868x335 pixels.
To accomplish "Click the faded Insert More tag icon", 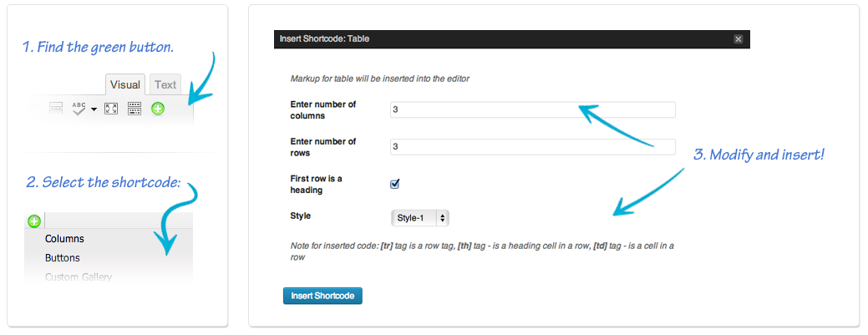I will [x=56, y=109].
